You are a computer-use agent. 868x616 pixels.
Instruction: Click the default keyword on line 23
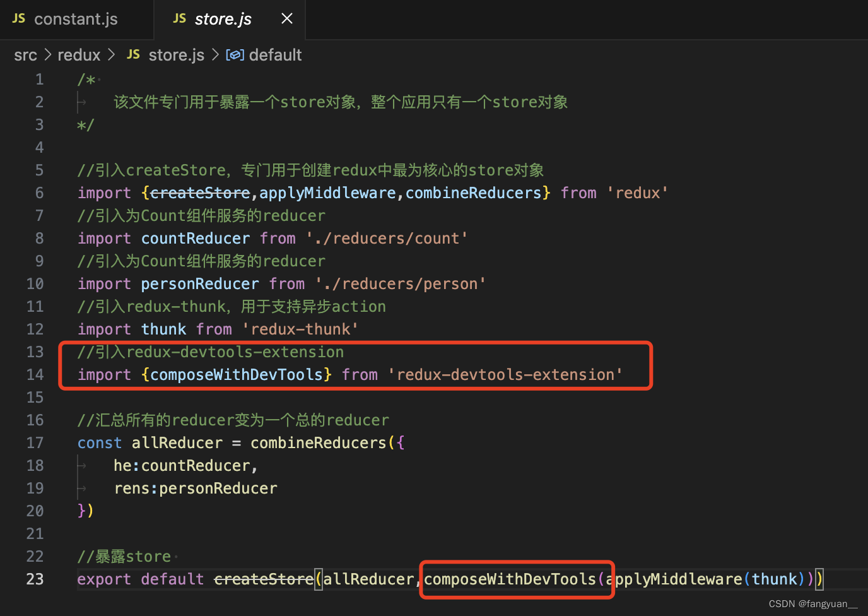click(x=172, y=579)
